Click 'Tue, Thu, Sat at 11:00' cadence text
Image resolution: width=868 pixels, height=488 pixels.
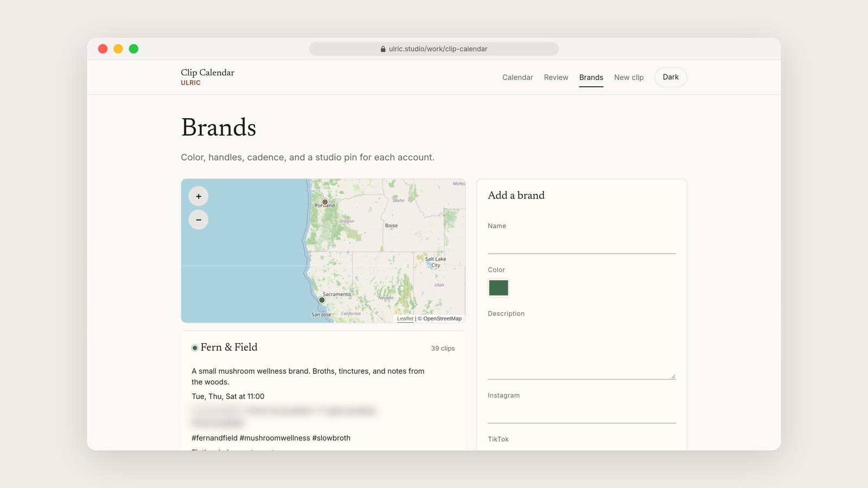pos(228,396)
